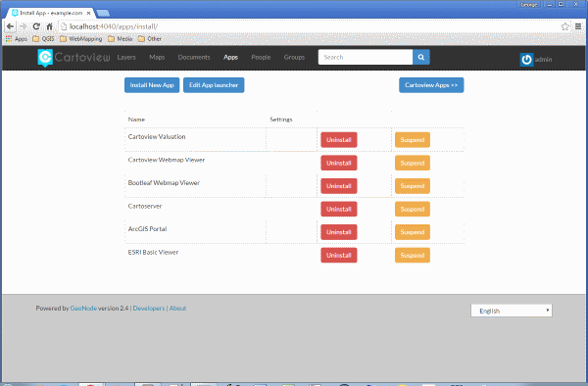Image resolution: width=588 pixels, height=386 pixels.
Task: Bookmark this page with the star icon
Action: point(564,26)
